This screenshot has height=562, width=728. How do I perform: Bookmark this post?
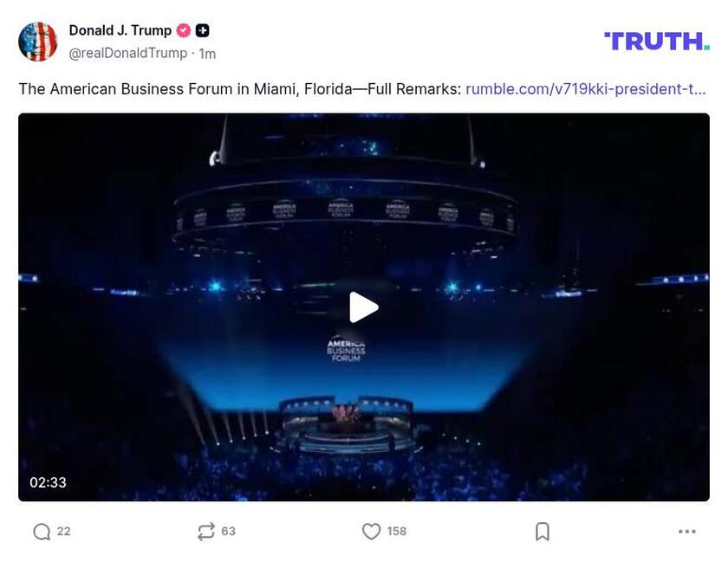543,532
